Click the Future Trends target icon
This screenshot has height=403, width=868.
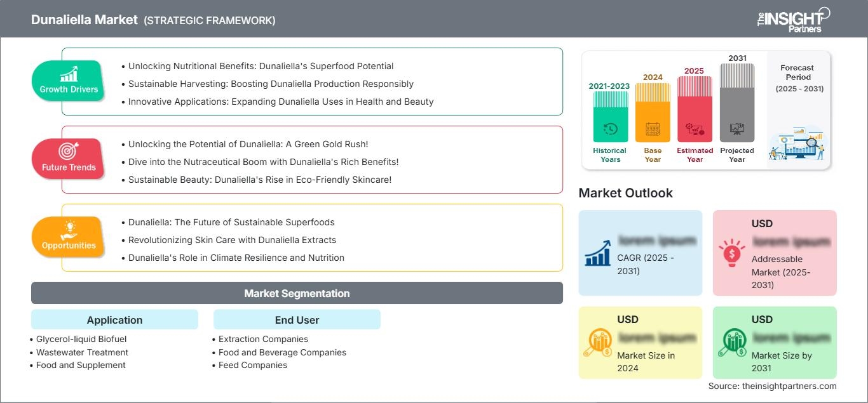pyautogui.click(x=69, y=151)
